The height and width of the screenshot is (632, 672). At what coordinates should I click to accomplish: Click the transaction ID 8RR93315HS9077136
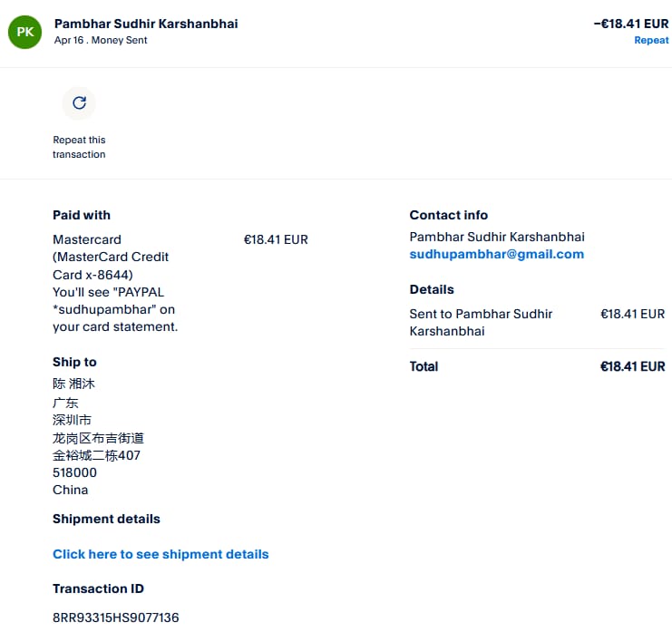115,617
